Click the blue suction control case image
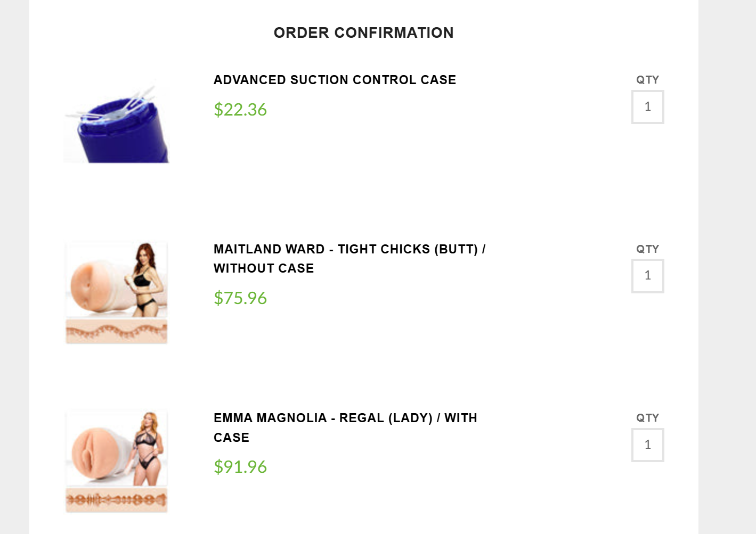 (116, 121)
